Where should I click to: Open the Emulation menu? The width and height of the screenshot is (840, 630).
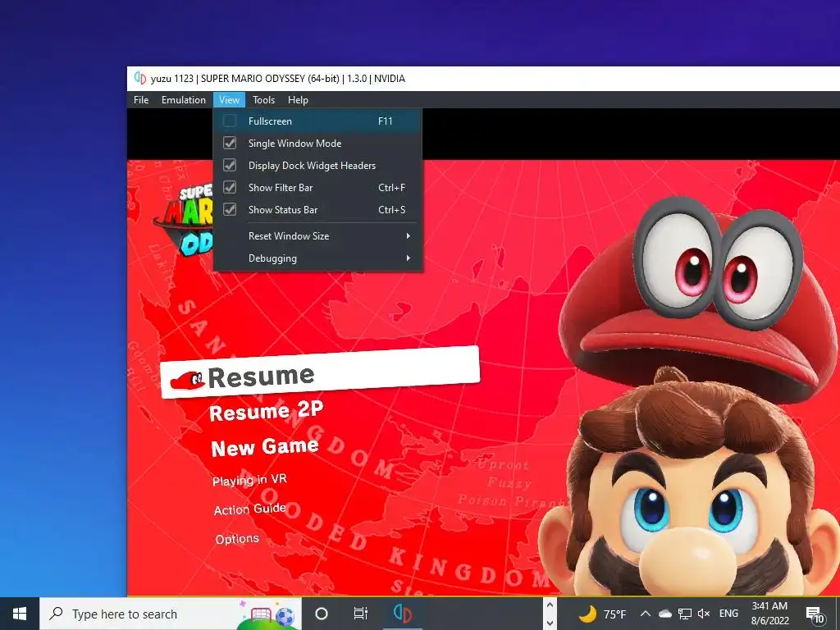[183, 100]
